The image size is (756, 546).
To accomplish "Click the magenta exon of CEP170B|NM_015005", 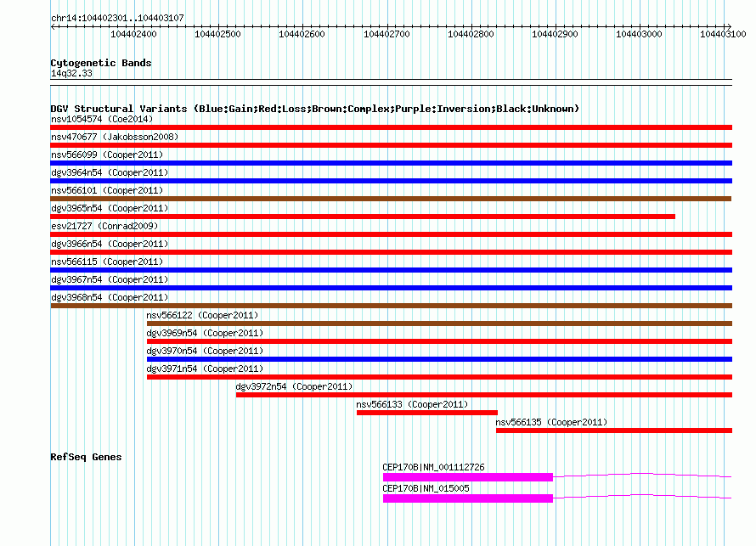I will point(468,498).
